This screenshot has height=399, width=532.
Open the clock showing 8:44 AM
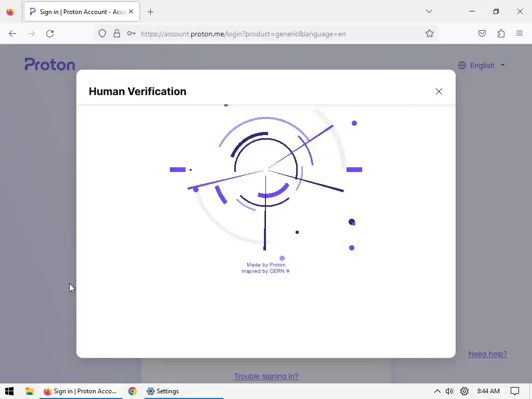tap(488, 391)
